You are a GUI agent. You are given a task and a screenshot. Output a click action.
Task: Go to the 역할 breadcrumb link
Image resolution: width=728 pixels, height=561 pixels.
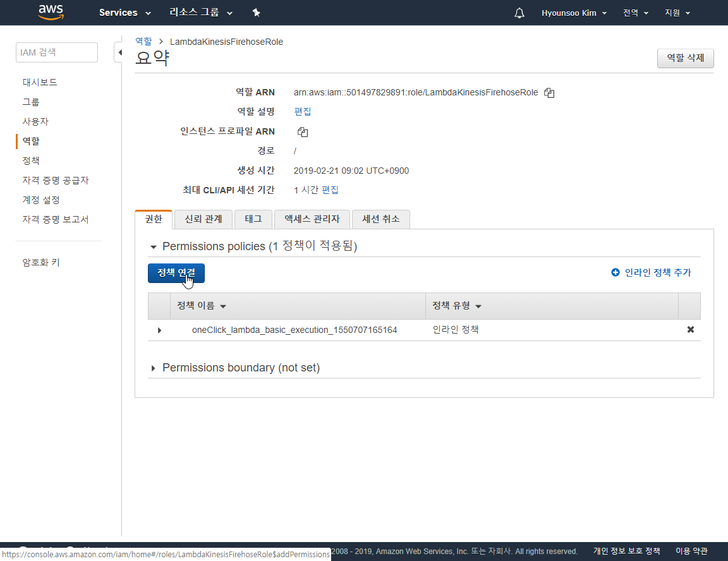(x=143, y=41)
